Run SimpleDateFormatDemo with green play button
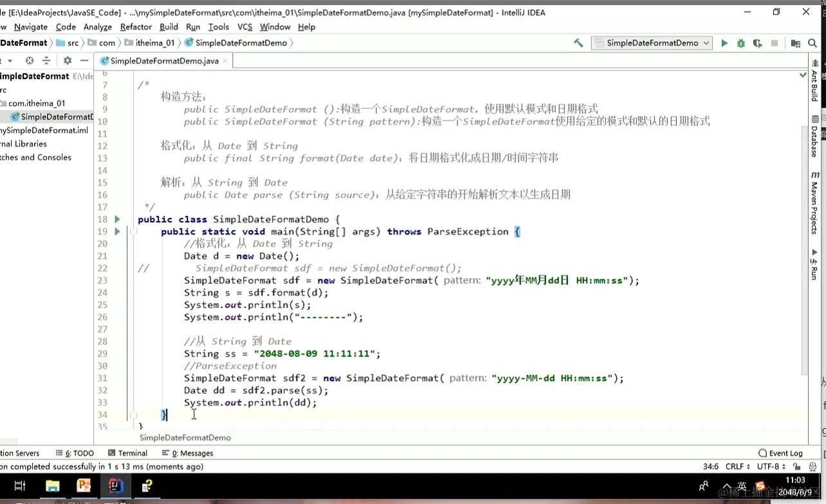 tap(724, 43)
